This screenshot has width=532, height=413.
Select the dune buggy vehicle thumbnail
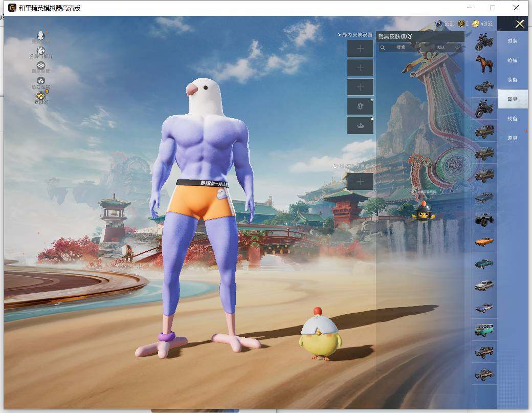tap(484, 86)
